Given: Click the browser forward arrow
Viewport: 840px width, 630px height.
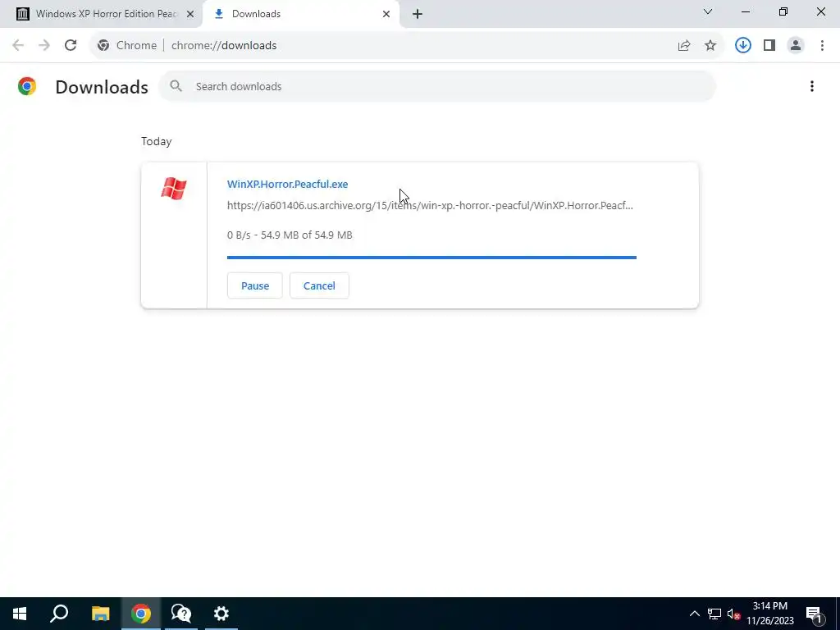Looking at the screenshot, I should click(44, 46).
